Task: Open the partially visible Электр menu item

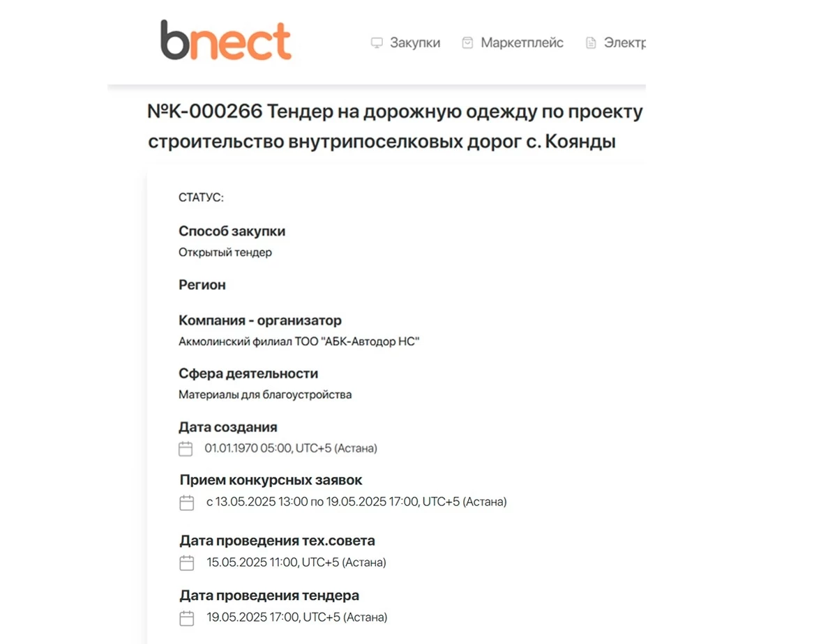Action: pos(624,43)
